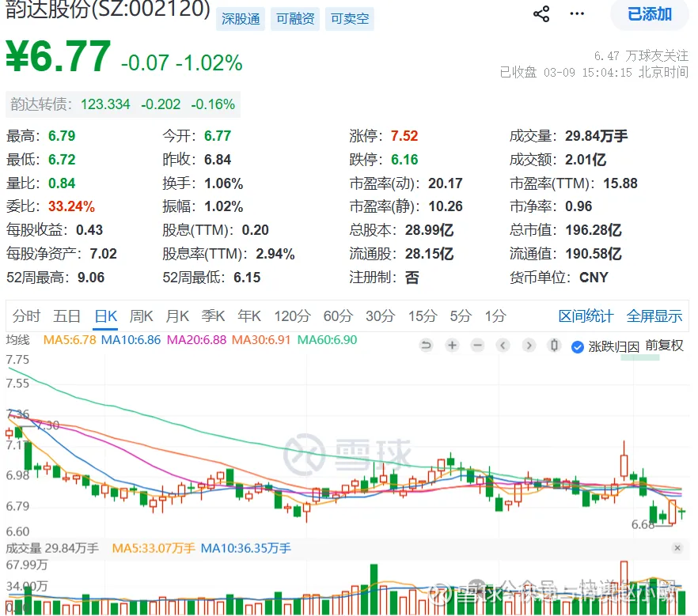
Task: Close the volume panel with X
Action: 677,548
